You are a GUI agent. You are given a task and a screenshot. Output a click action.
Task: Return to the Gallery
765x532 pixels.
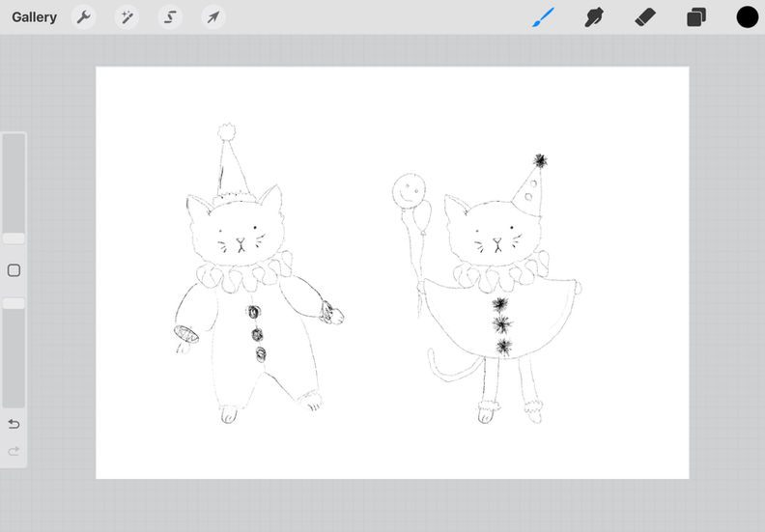pos(34,17)
